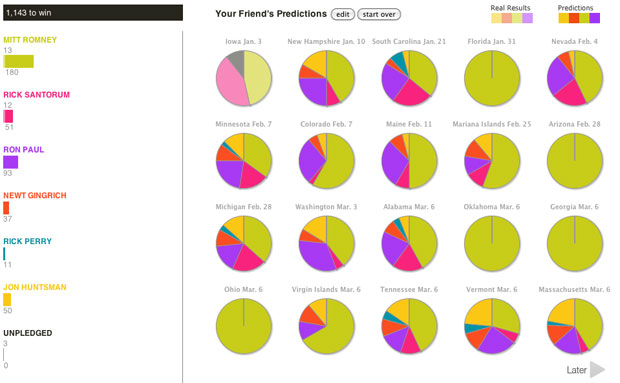Click the start over button

[379, 14]
